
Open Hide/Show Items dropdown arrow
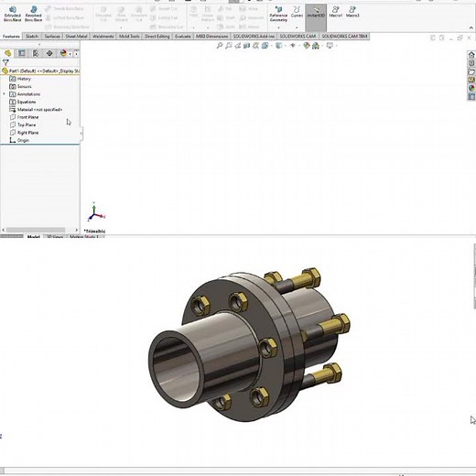click(x=299, y=46)
